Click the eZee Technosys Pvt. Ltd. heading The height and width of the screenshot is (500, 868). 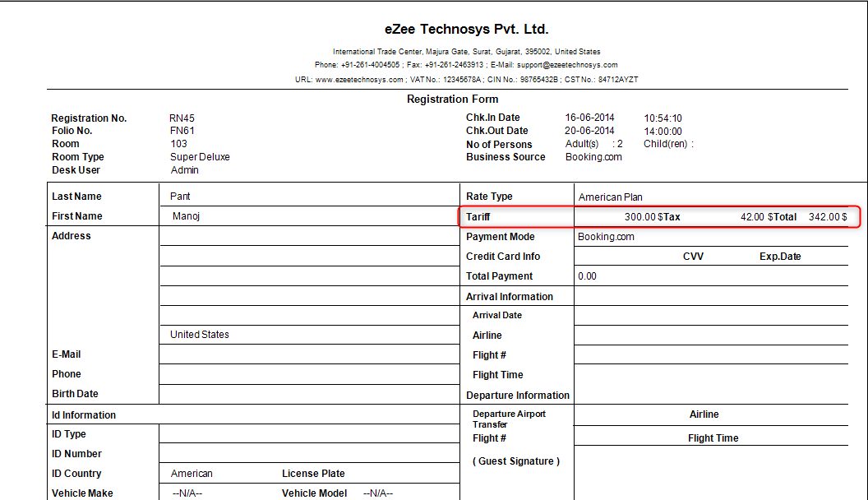466,29
